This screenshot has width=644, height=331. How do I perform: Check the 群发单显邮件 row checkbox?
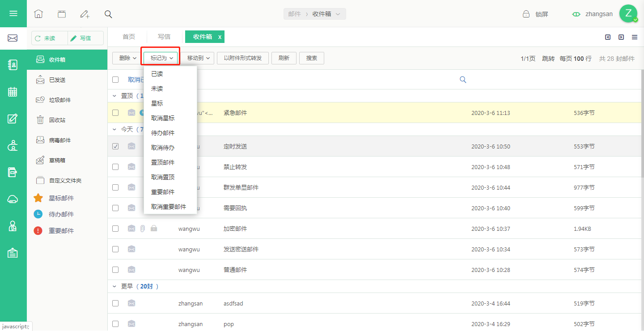[115, 187]
